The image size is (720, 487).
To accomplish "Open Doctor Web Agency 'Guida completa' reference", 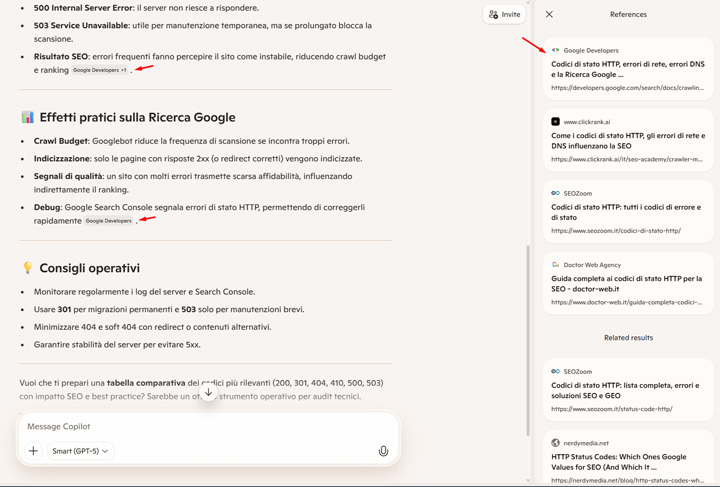I will tap(627, 284).
